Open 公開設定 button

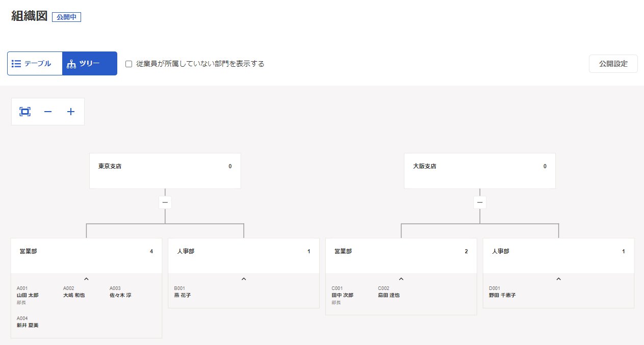point(613,64)
